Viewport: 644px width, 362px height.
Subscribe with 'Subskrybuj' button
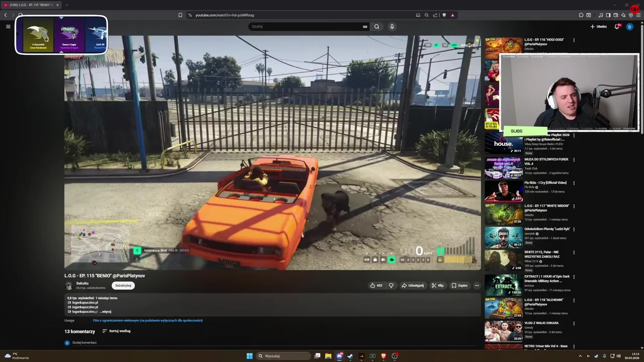[123, 286]
